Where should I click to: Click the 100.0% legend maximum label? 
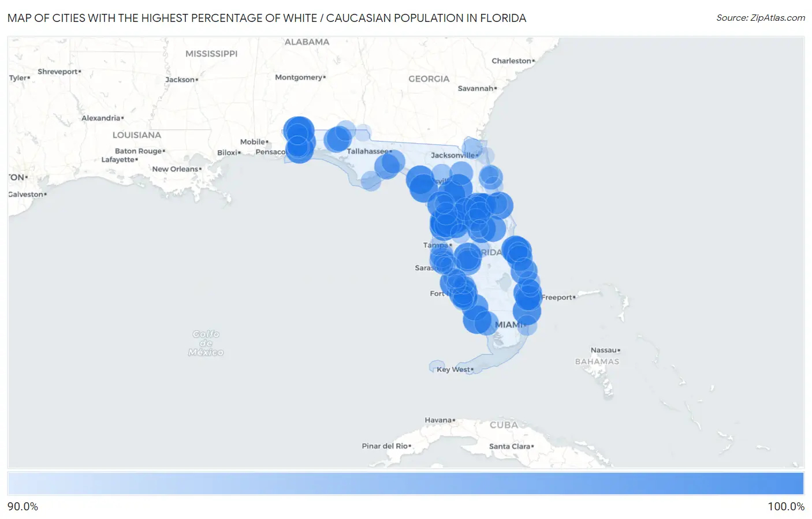click(x=786, y=507)
